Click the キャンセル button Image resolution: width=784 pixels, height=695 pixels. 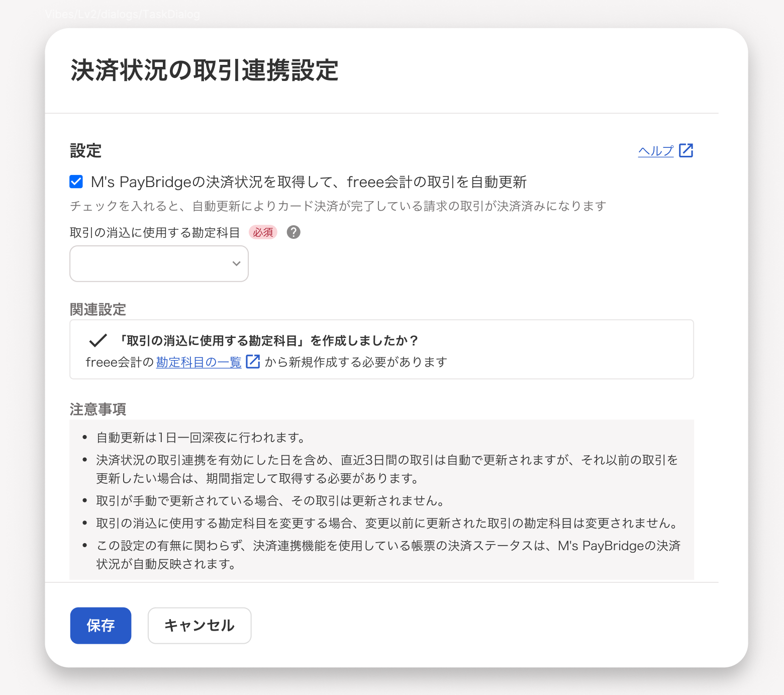pos(200,626)
